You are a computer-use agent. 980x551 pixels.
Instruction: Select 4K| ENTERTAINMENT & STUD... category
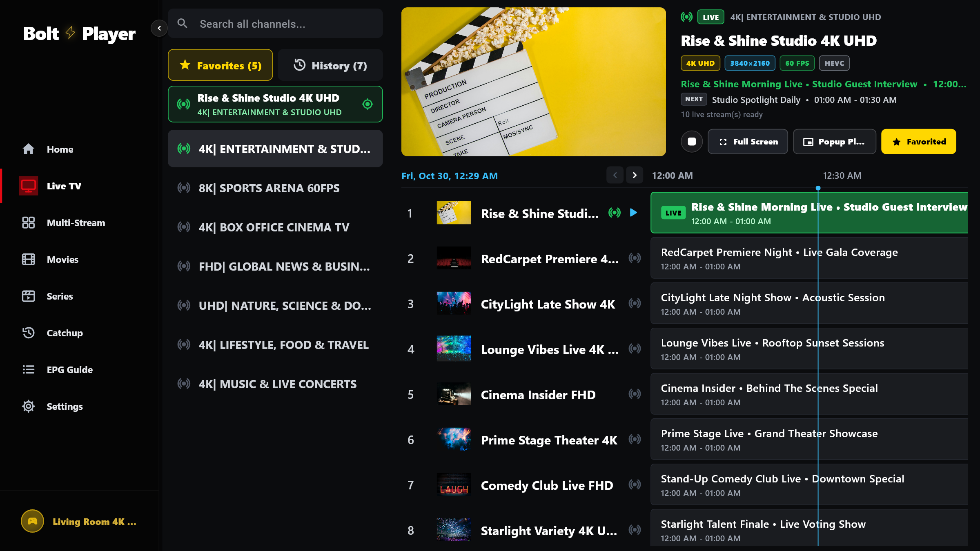pyautogui.click(x=275, y=149)
